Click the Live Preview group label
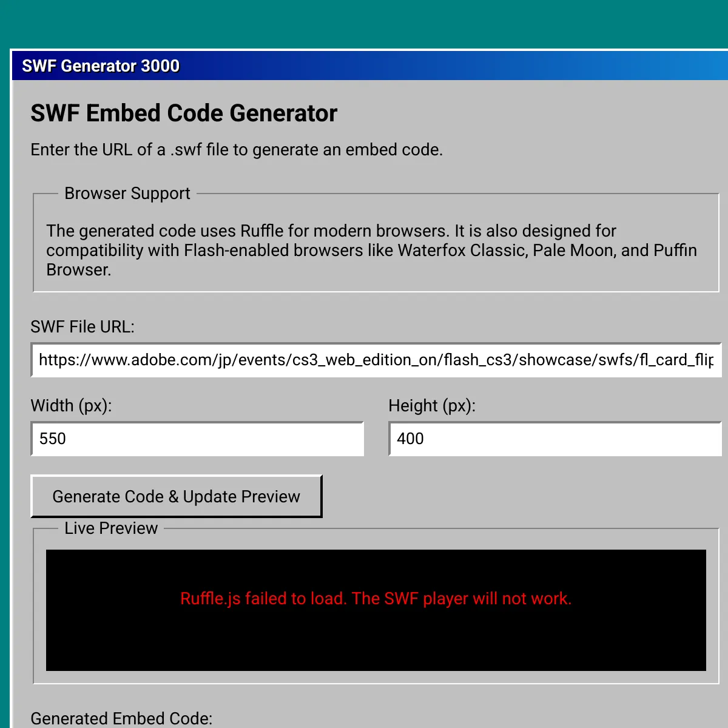This screenshot has width=728, height=728. pyautogui.click(x=111, y=528)
